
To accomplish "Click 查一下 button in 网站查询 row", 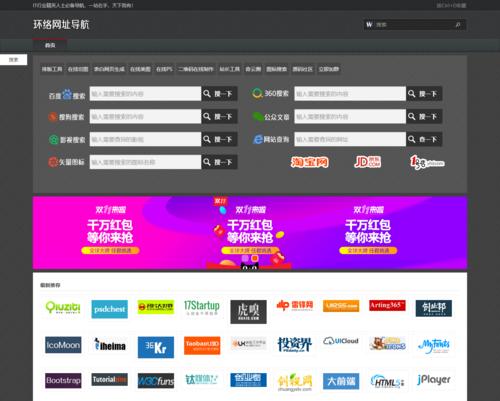I will [424, 139].
